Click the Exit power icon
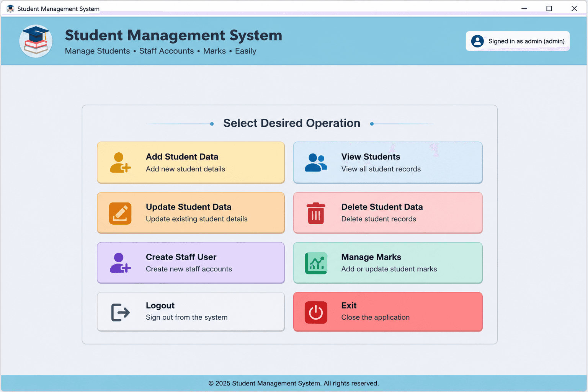The image size is (588, 392). click(316, 312)
